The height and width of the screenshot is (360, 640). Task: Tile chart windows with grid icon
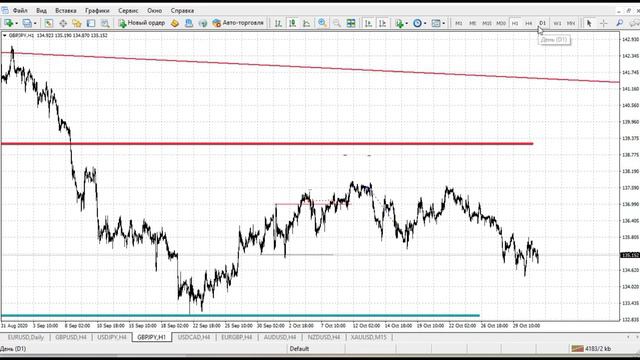(x=351, y=23)
